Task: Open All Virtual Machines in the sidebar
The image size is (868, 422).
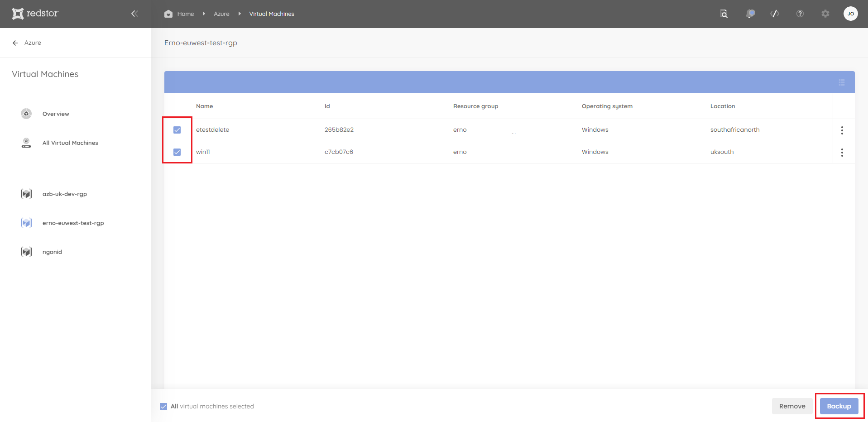Action: [x=70, y=143]
